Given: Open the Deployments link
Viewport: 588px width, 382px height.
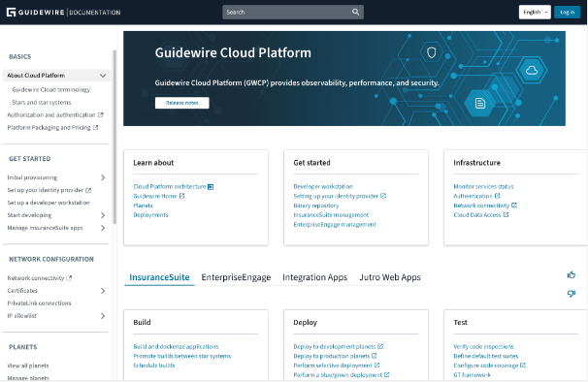Looking at the screenshot, I should click(150, 215).
